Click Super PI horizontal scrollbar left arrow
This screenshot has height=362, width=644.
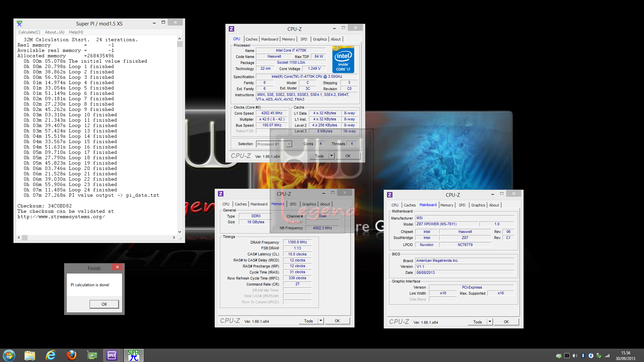pos(19,237)
